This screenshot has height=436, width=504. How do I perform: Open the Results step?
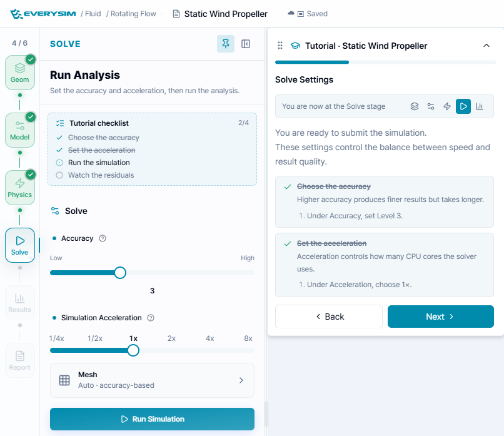[x=20, y=303]
